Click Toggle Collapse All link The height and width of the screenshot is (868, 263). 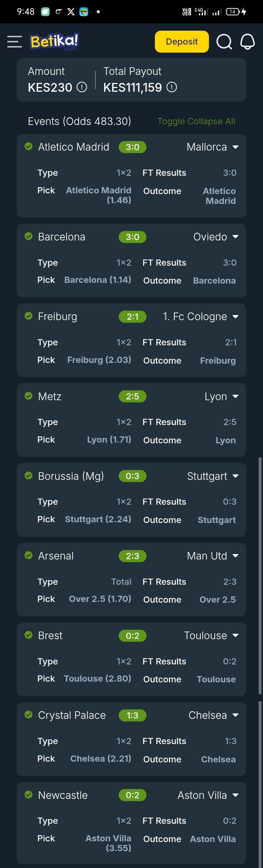click(196, 121)
